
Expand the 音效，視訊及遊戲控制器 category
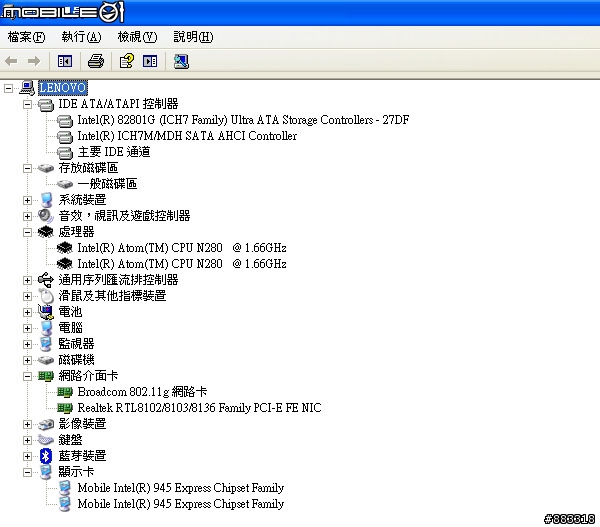point(27,217)
